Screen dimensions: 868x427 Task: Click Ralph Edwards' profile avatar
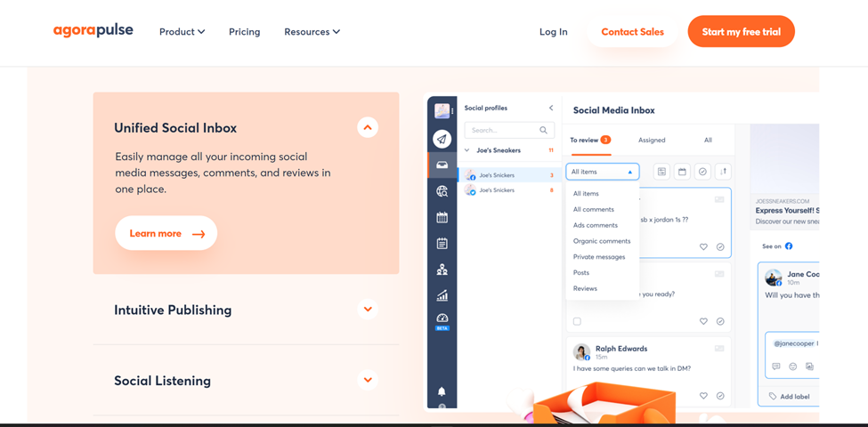point(582,352)
